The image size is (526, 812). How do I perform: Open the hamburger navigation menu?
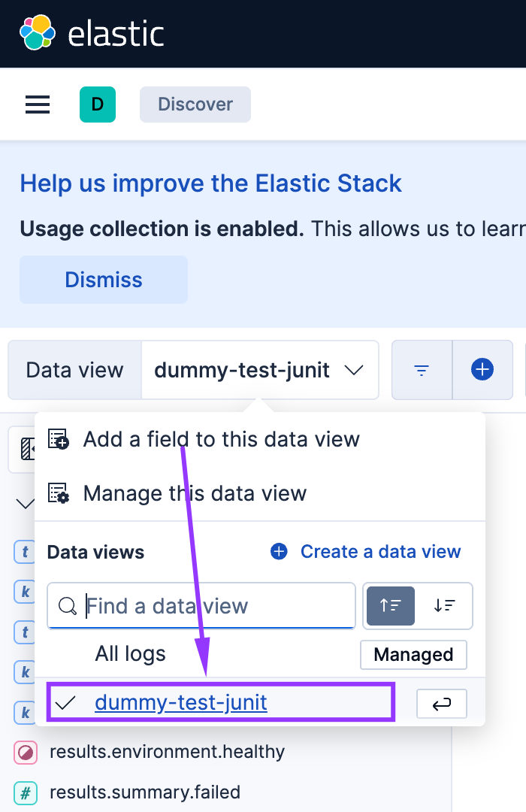(x=38, y=105)
